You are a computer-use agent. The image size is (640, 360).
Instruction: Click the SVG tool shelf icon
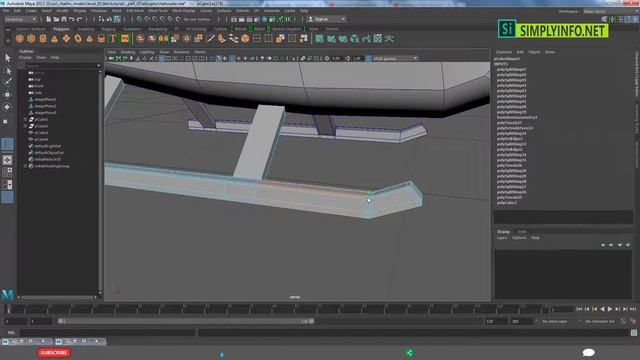(125, 39)
